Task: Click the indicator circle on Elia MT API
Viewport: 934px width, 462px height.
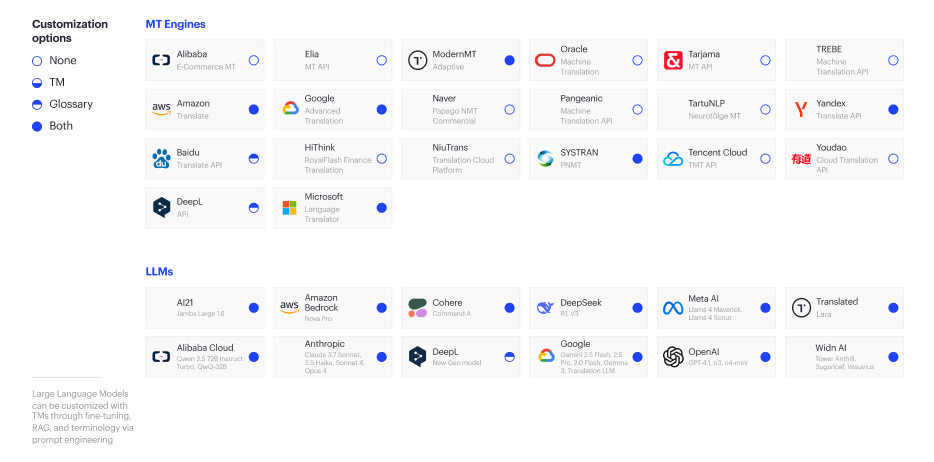Action: [x=382, y=60]
